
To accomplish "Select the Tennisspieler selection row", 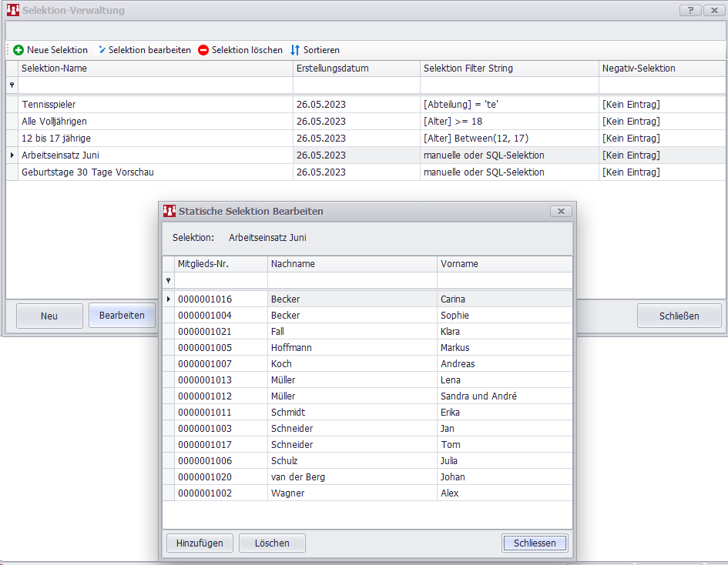I will (154, 105).
